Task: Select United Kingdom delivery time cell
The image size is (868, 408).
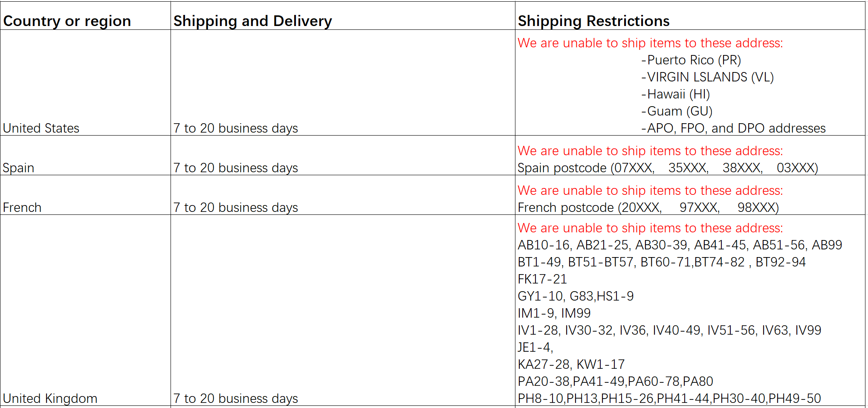Action: [343, 310]
